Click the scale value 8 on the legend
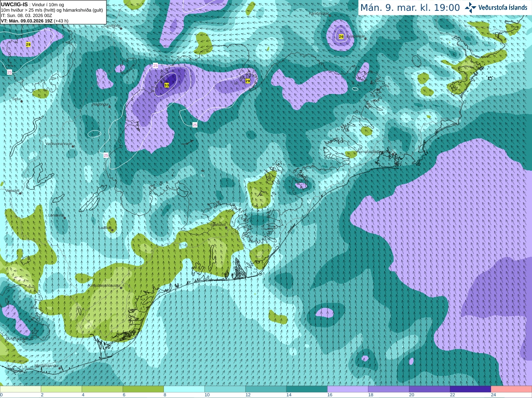 pyautogui.click(x=165, y=395)
